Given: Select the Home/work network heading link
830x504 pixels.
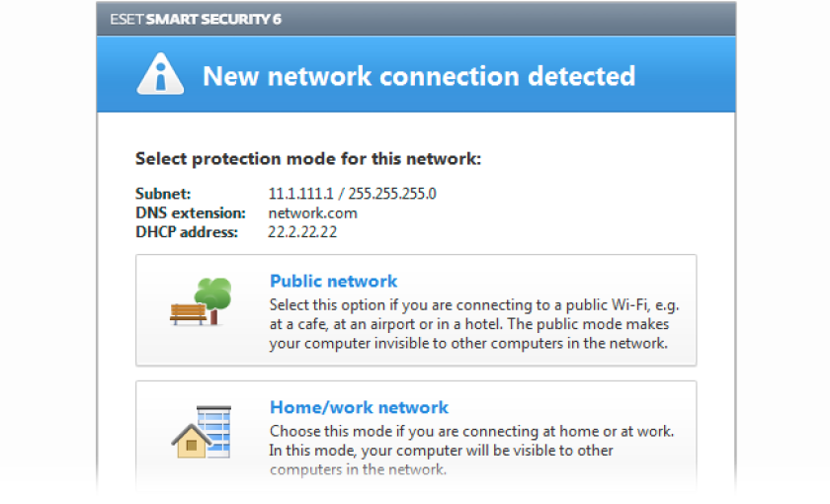Looking at the screenshot, I should (x=359, y=407).
